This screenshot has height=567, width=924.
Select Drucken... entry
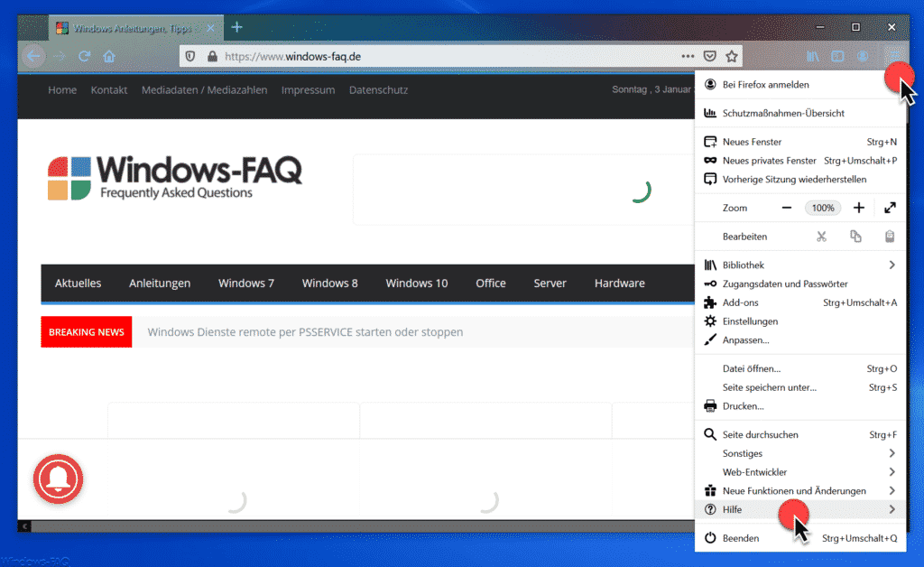(x=800, y=406)
